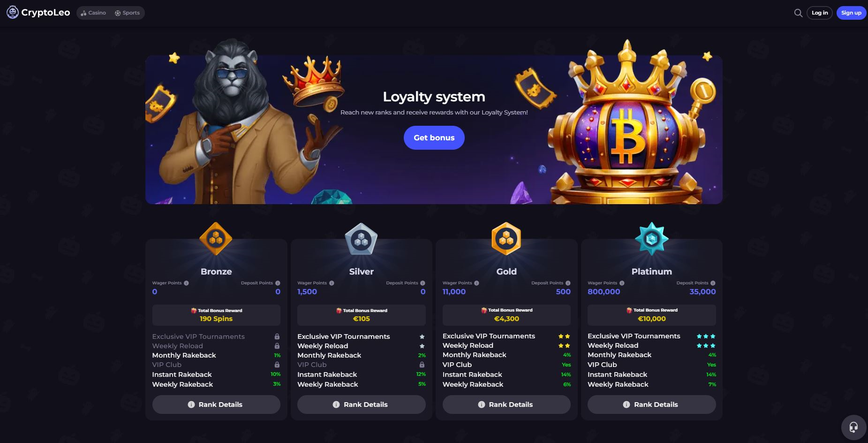This screenshot has width=868, height=443.
Task: Open Rank Details for Platinum
Action: pyautogui.click(x=652, y=405)
